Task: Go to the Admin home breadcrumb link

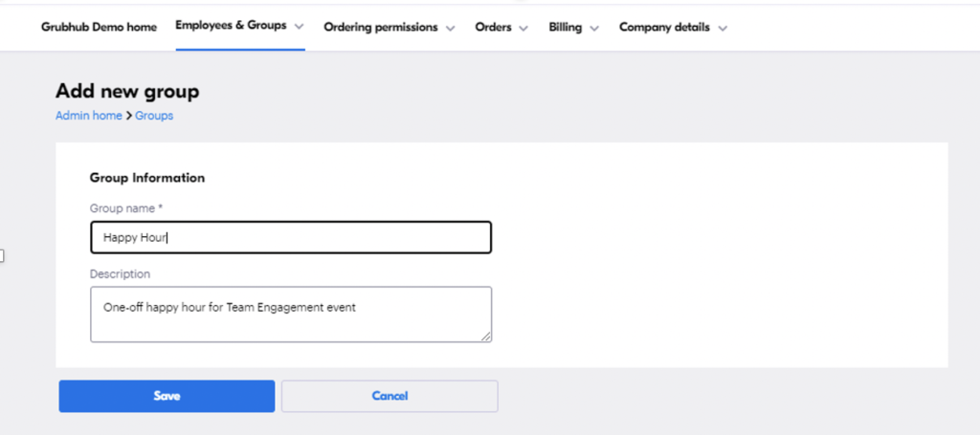Action: (89, 116)
